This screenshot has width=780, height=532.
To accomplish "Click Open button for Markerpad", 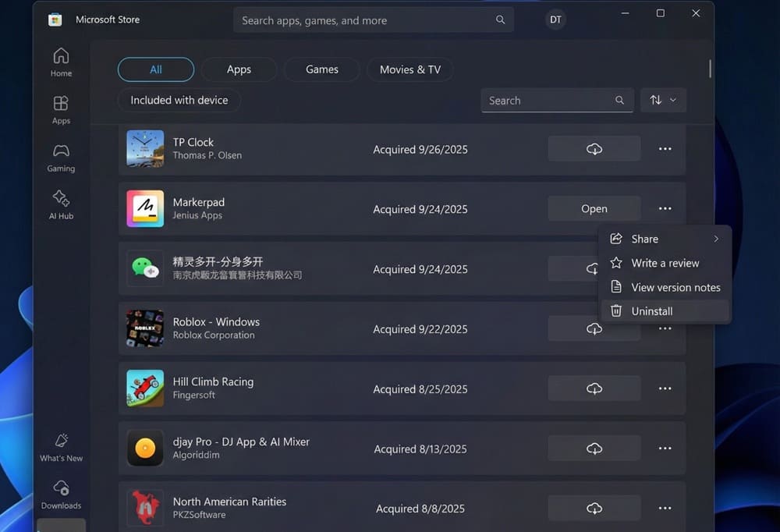I will tap(594, 209).
